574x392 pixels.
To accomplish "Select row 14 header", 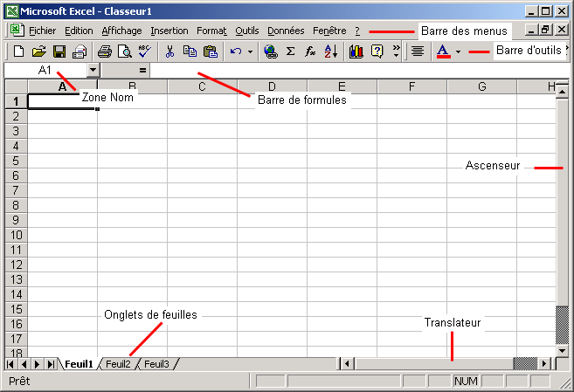I will [x=16, y=294].
